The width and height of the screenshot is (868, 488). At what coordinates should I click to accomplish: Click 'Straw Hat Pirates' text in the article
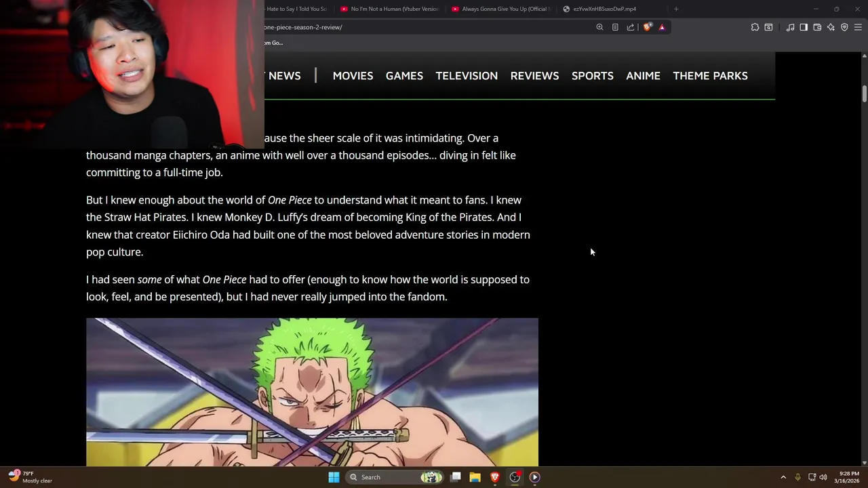click(x=146, y=218)
